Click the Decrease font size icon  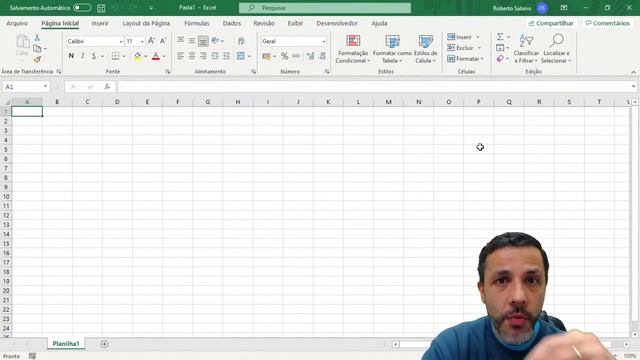tap(163, 41)
